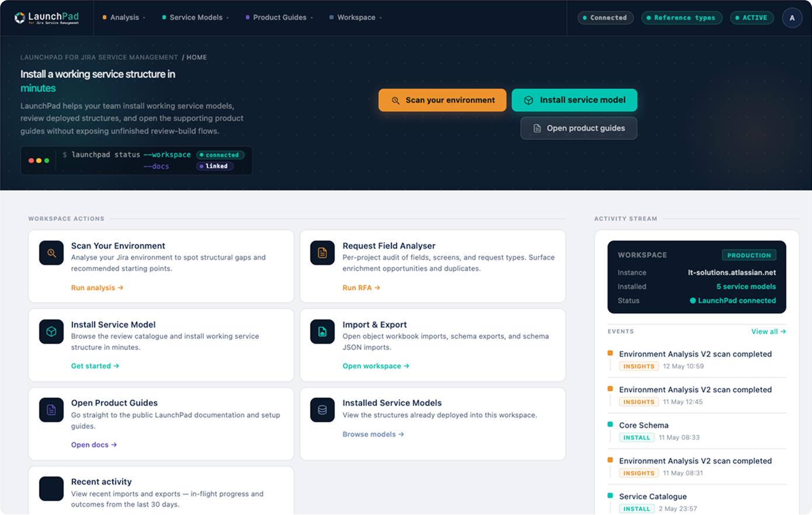Open the Service Models menu
812x515 pixels.
pyautogui.click(x=196, y=18)
